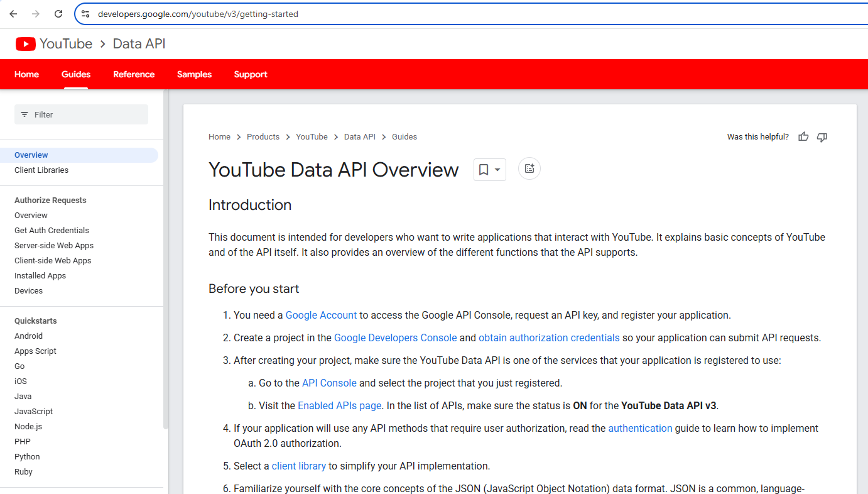Click the YouTube header text
Image resolution: width=868 pixels, height=494 pixels.
coord(66,44)
